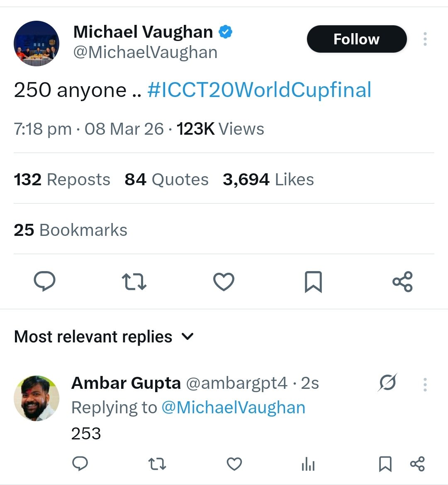
Task: Like Michael Vaughan's tweet
Action: (224, 281)
